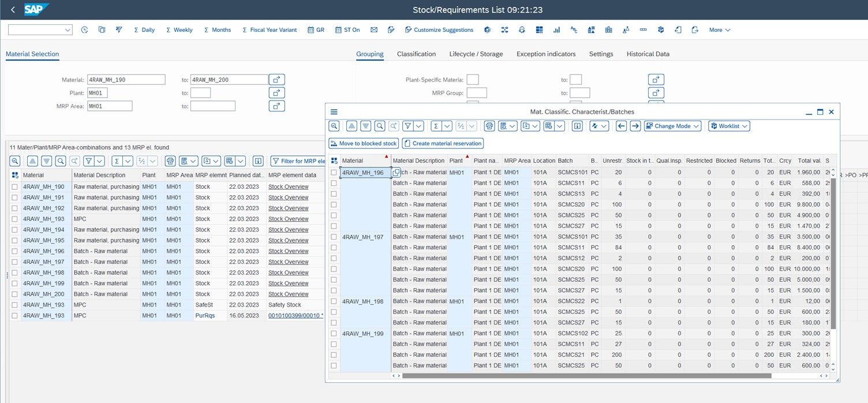Open the Change Mode dropdown
868x403 pixels.
(x=673, y=126)
